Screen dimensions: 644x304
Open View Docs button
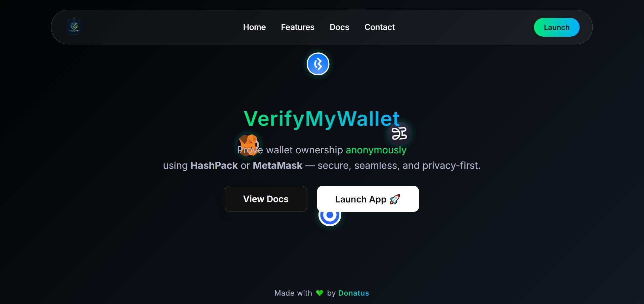pyautogui.click(x=266, y=199)
